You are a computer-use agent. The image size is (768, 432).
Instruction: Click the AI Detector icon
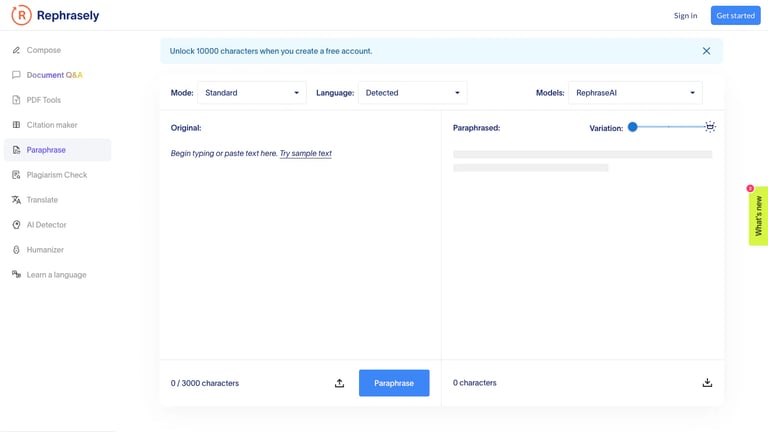pos(16,225)
